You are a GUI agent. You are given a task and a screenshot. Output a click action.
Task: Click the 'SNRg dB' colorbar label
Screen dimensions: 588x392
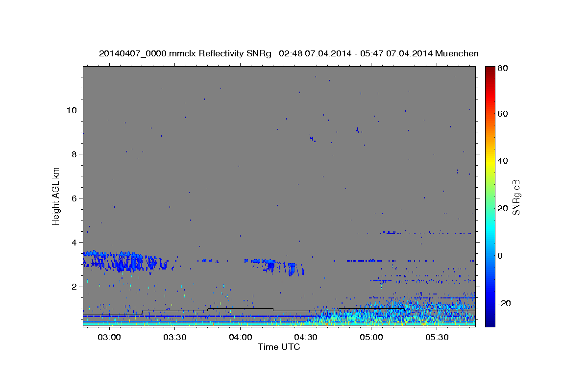516,197
